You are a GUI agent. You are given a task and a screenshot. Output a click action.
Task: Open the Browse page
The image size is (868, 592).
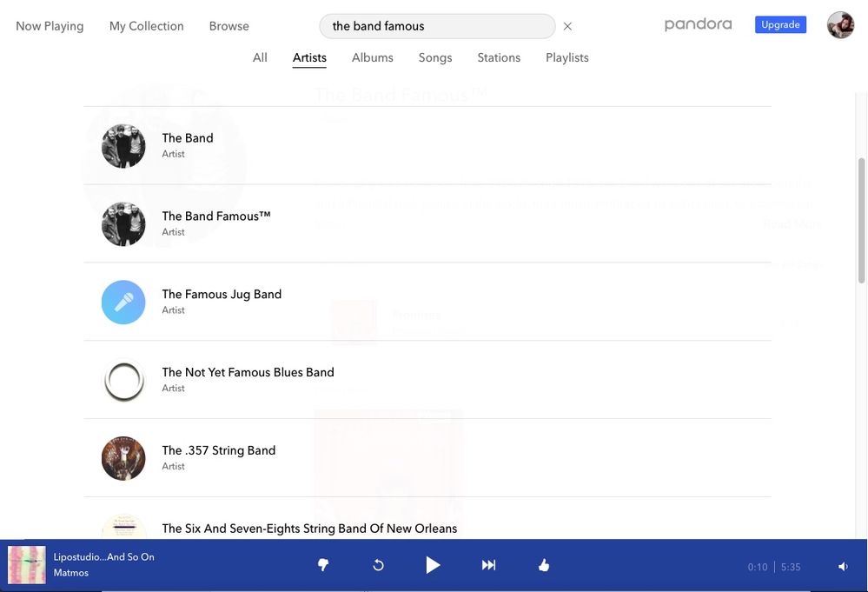click(229, 26)
